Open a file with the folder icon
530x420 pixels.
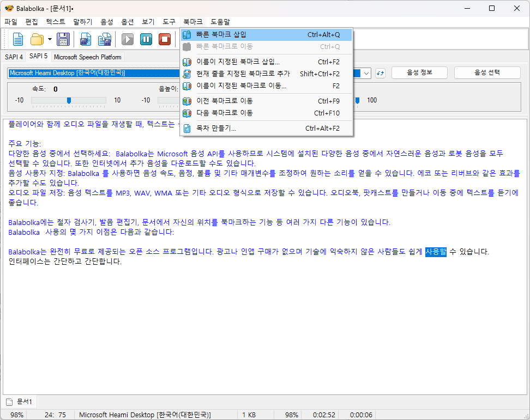click(x=37, y=40)
